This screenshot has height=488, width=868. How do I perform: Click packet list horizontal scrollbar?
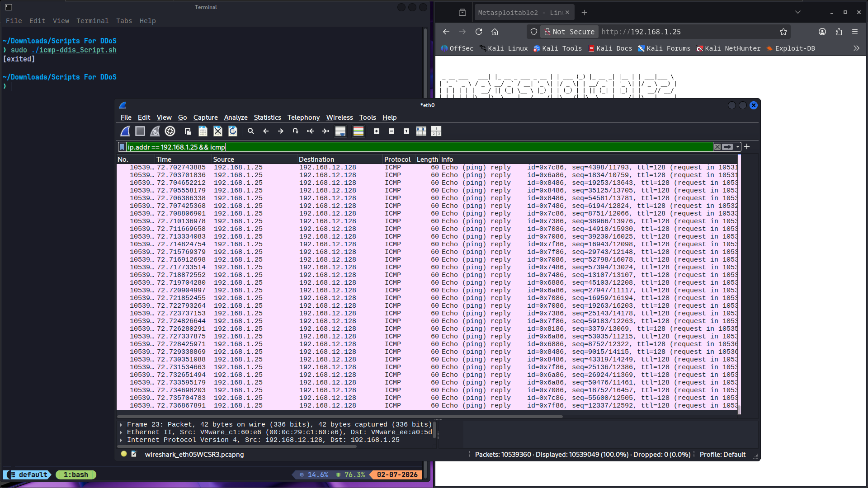coord(340,417)
